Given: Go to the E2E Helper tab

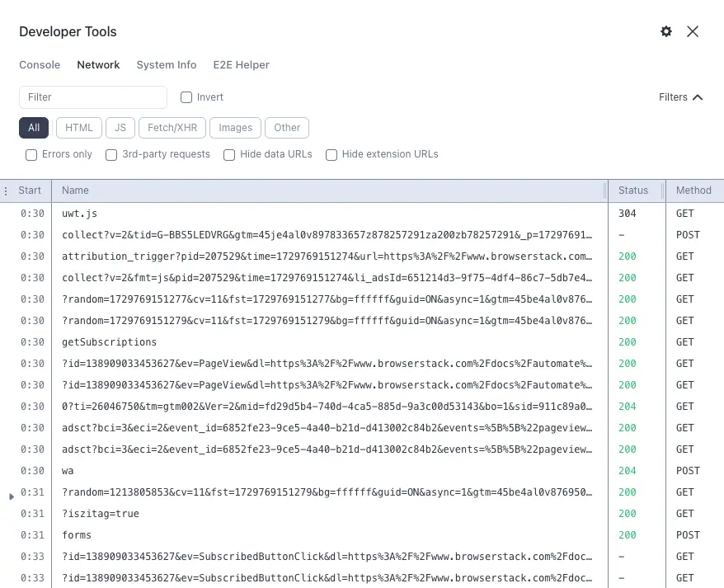Looking at the screenshot, I should (241, 65).
